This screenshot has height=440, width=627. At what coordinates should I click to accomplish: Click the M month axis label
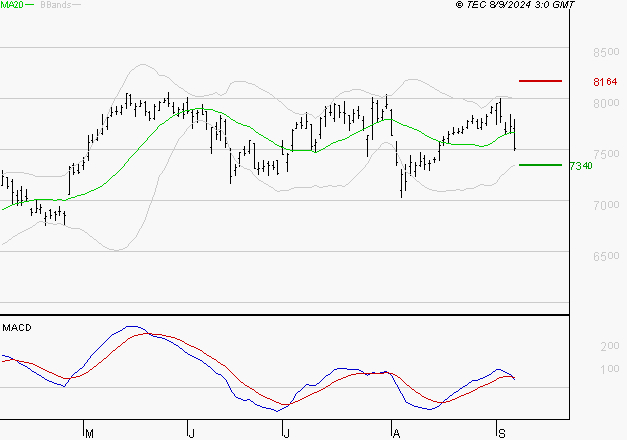point(90,433)
